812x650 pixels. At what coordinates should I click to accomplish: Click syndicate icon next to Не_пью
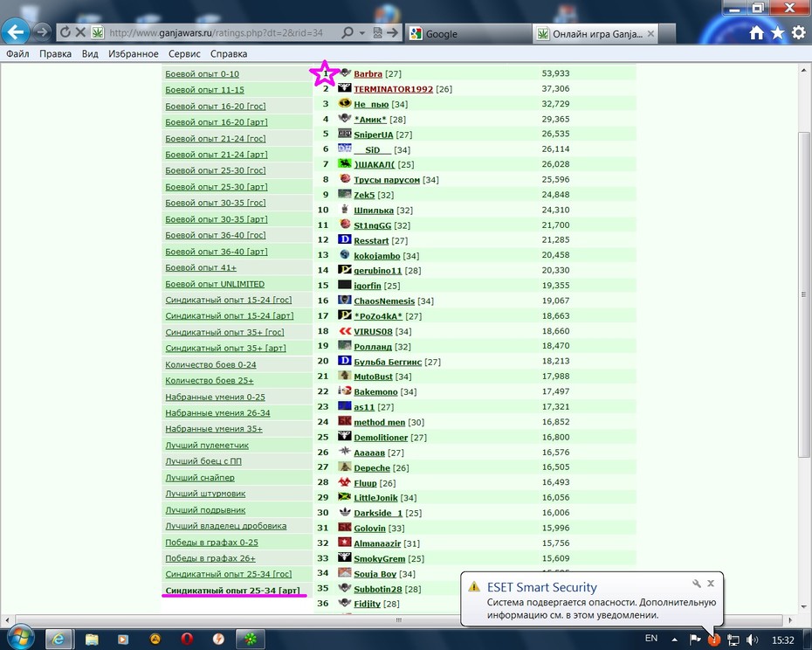pyautogui.click(x=344, y=102)
